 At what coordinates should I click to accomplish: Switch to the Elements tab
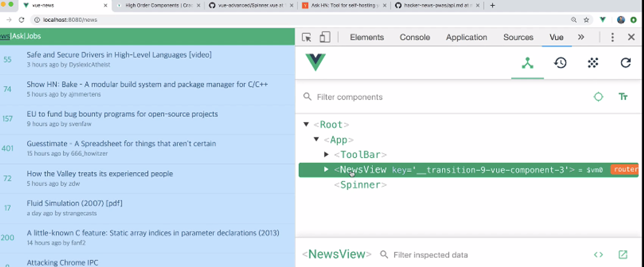[x=367, y=37]
